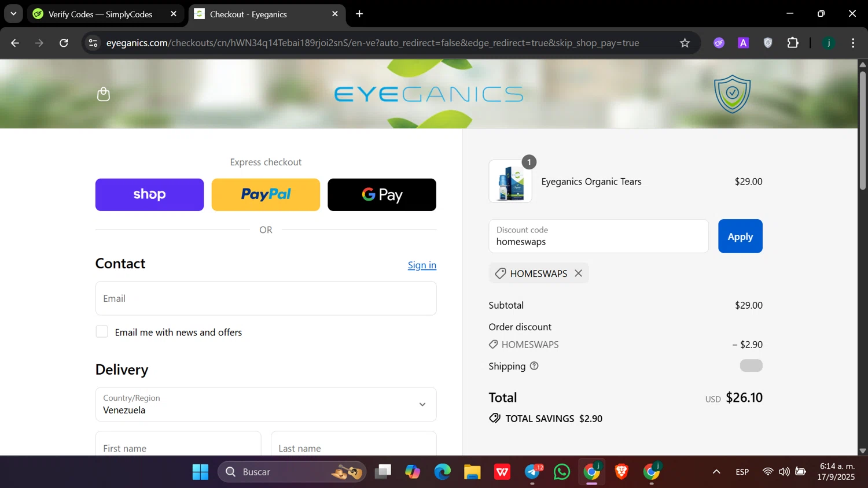Open the Chrome profile avatar
Screen dimensions: 868x488
(x=829, y=43)
